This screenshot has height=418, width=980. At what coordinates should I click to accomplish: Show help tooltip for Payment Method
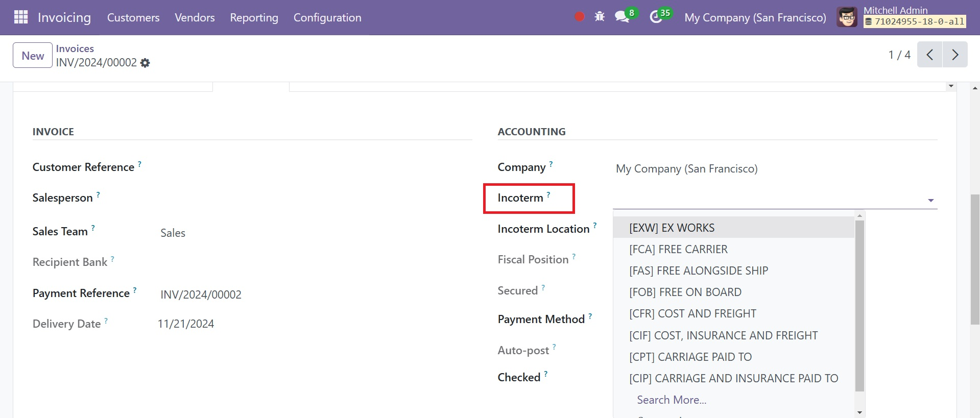590,316
